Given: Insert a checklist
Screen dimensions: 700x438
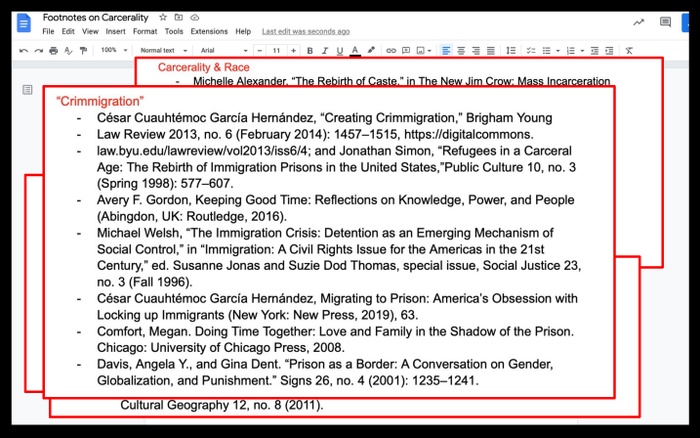Looking at the screenshot, I should click(531, 51).
